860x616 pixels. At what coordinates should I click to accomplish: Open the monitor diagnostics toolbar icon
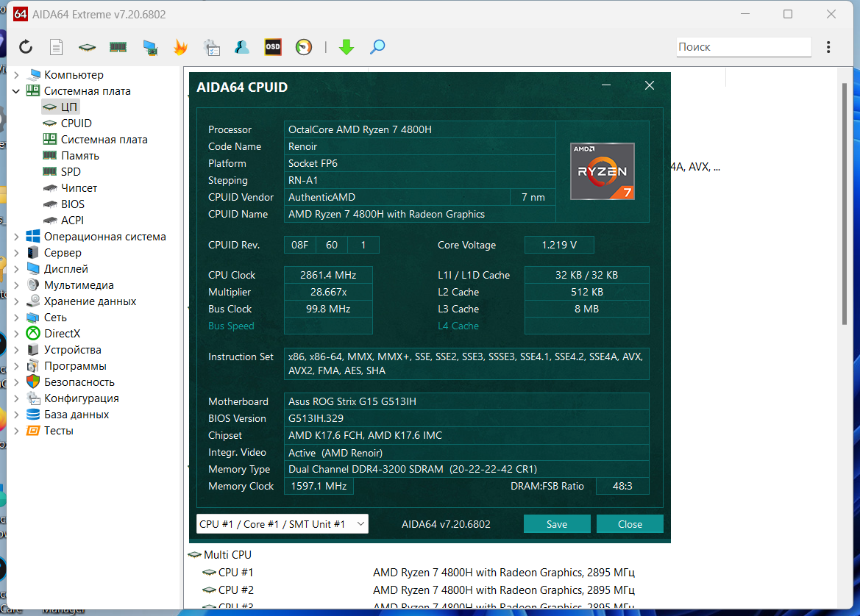150,48
